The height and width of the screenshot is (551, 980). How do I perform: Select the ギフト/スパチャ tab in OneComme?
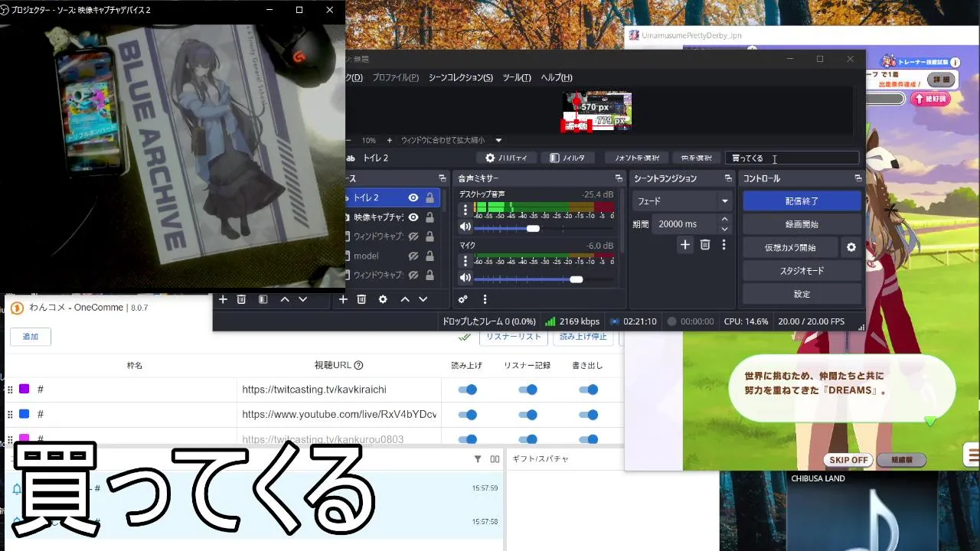click(541, 458)
